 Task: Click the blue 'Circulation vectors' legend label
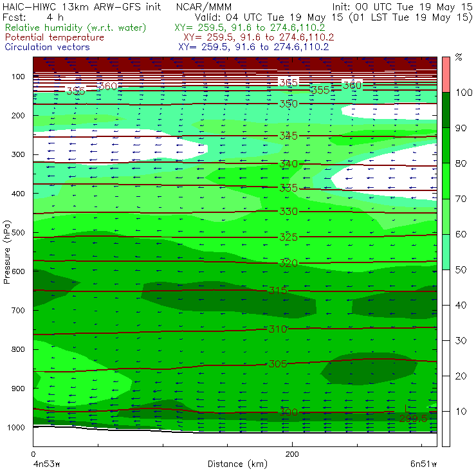pyautogui.click(x=48, y=47)
